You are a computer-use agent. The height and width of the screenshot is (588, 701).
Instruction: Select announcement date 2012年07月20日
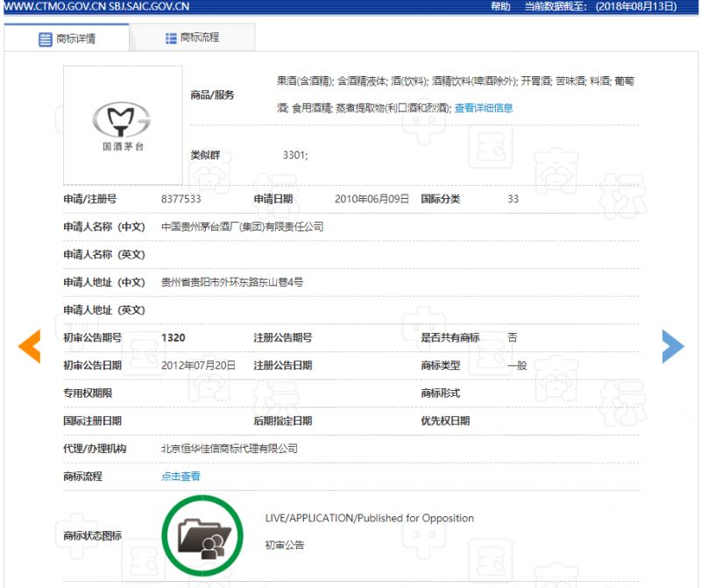pyautogui.click(x=198, y=365)
